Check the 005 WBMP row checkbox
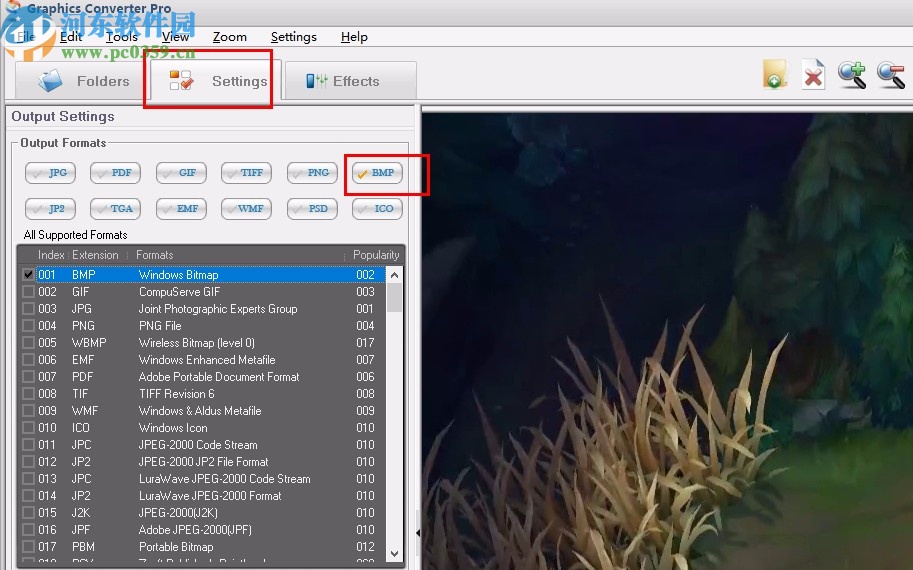Image resolution: width=913 pixels, height=570 pixels. click(28, 342)
